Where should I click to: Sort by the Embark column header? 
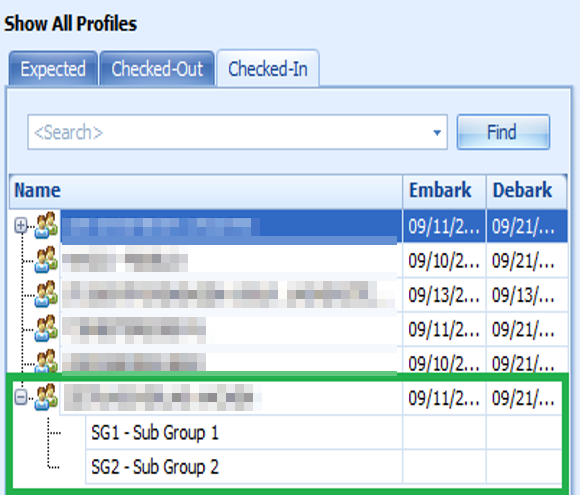pyautogui.click(x=444, y=191)
